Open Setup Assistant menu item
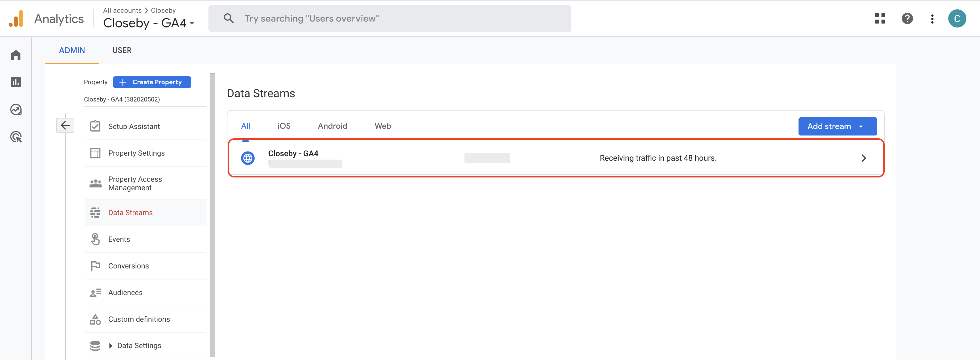 pyautogui.click(x=146, y=126)
